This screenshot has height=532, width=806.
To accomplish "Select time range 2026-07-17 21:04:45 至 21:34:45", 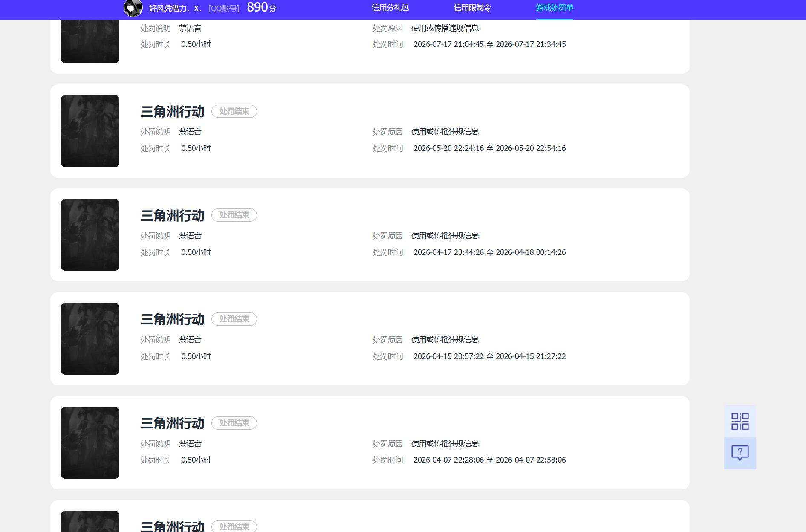I will coord(490,44).
